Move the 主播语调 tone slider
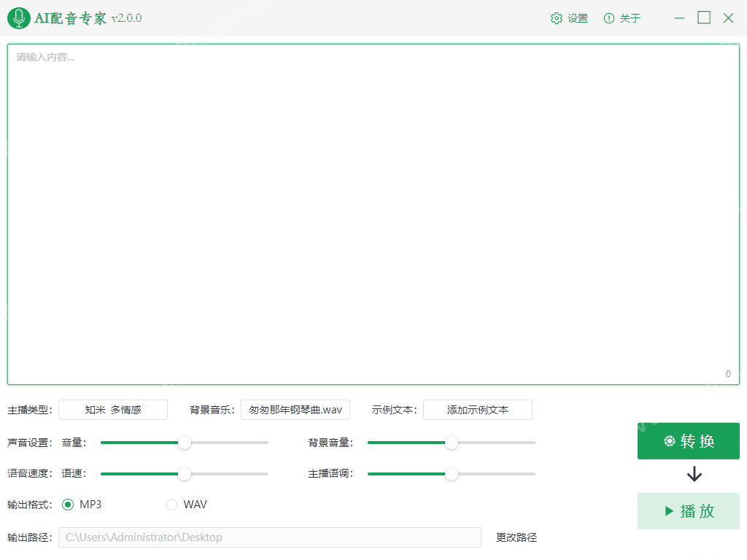This screenshot has height=560, width=747. pyautogui.click(x=452, y=473)
